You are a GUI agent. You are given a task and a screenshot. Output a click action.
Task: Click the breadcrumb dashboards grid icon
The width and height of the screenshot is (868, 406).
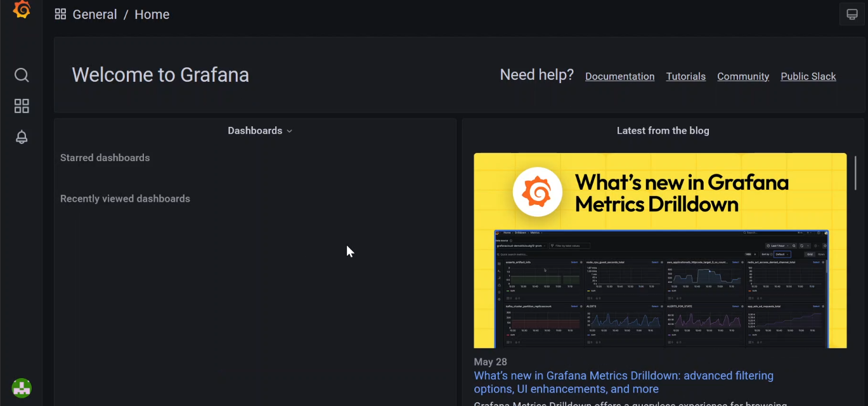click(x=60, y=14)
